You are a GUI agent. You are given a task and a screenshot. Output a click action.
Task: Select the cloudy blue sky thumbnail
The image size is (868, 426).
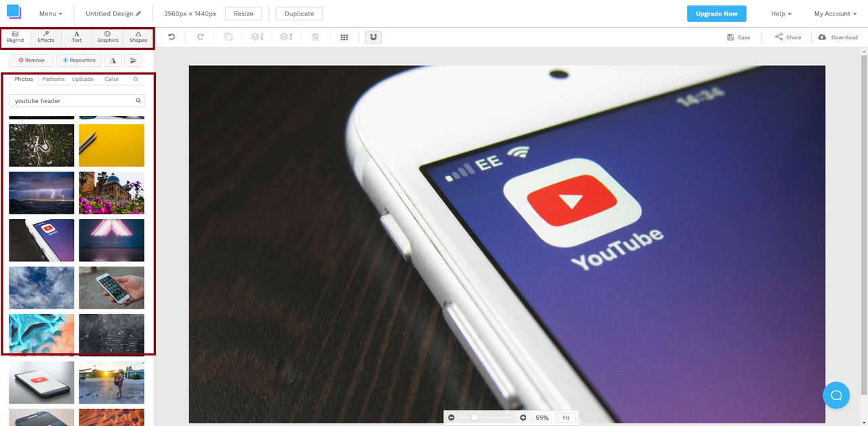click(41, 288)
